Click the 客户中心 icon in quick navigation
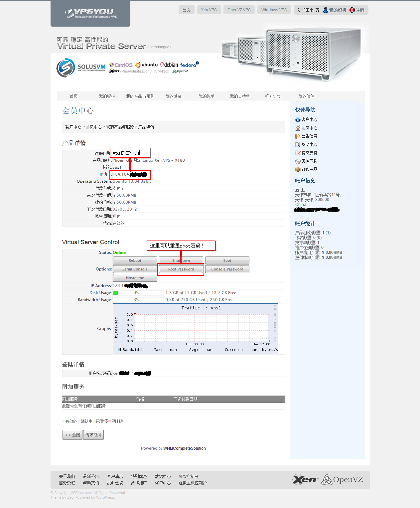This screenshot has height=508, width=420. [x=298, y=120]
